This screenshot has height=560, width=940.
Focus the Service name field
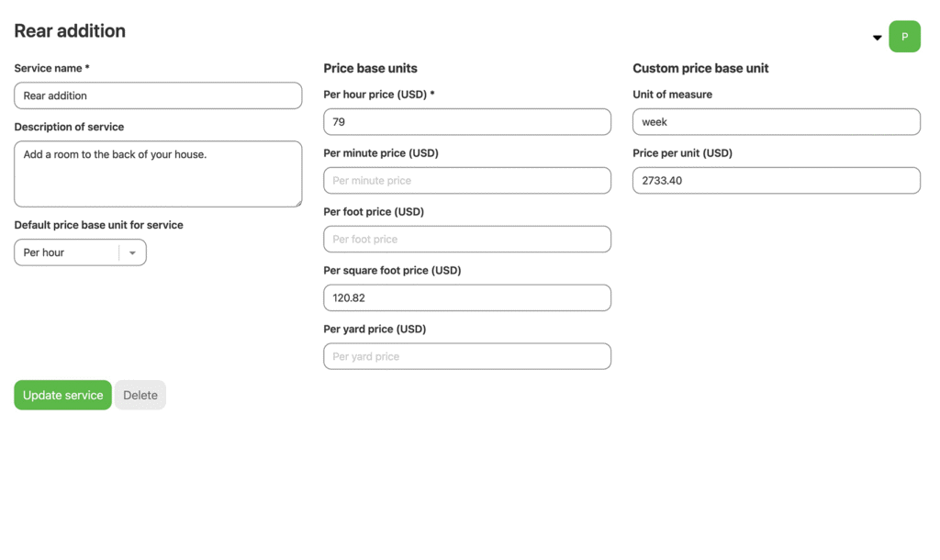click(x=158, y=95)
